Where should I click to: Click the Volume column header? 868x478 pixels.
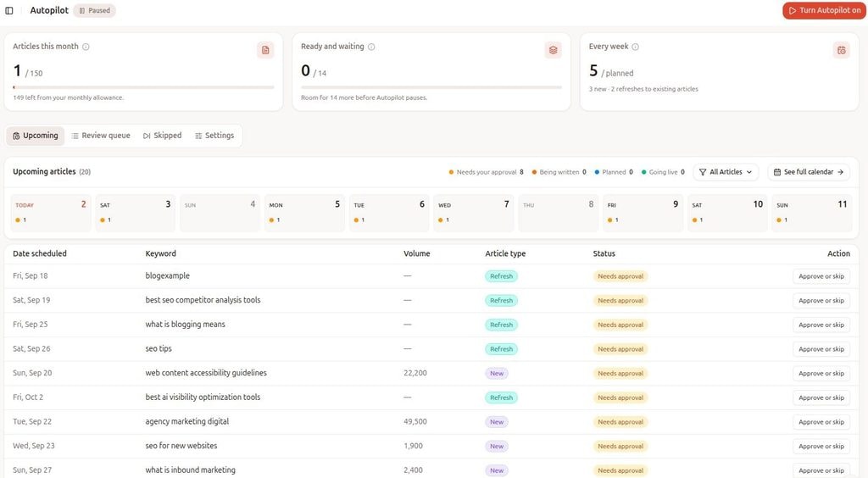point(417,253)
